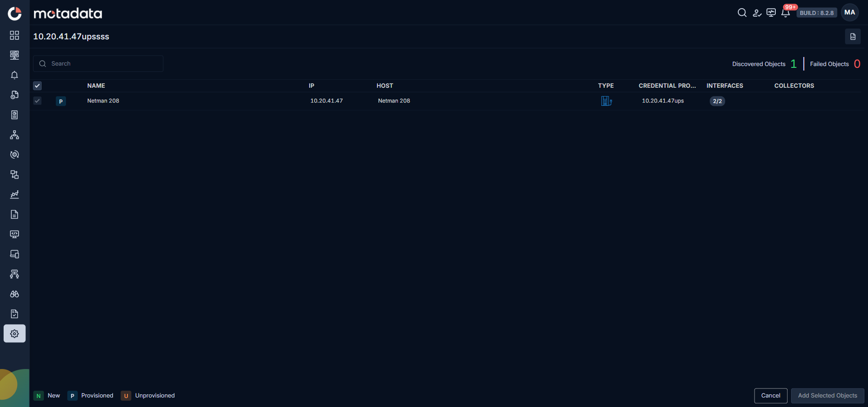Export discovery results as CSV
Viewport: 868px width, 407px height.
[853, 37]
